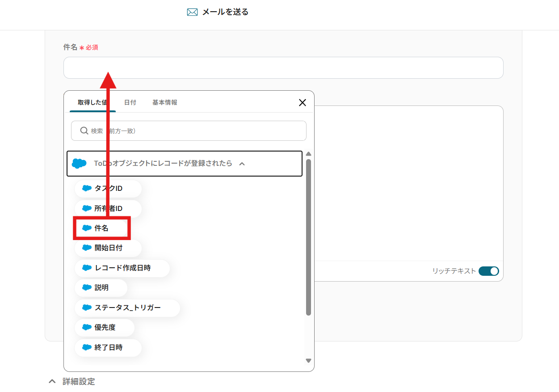Click the scrollbar down arrow in popup

click(308, 360)
